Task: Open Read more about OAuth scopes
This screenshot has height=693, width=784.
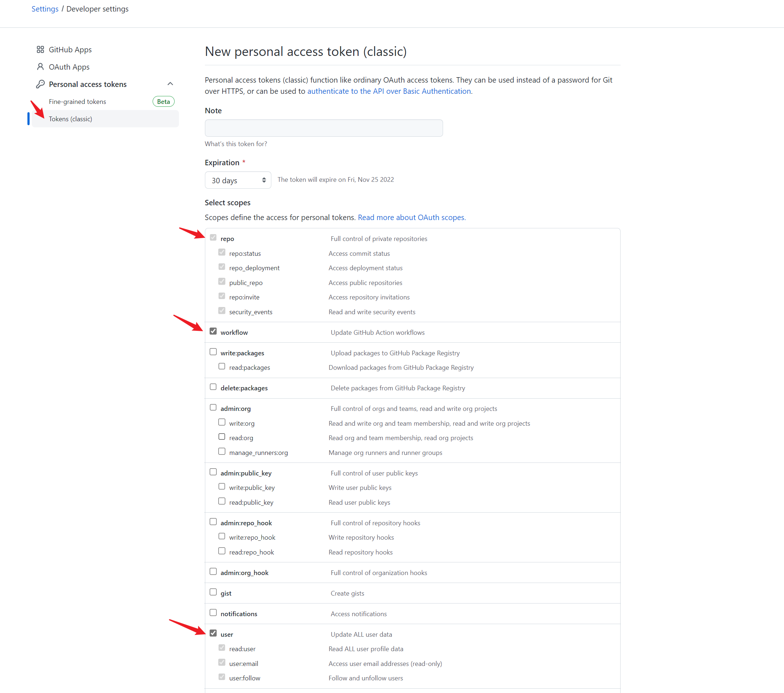Action: tap(412, 218)
